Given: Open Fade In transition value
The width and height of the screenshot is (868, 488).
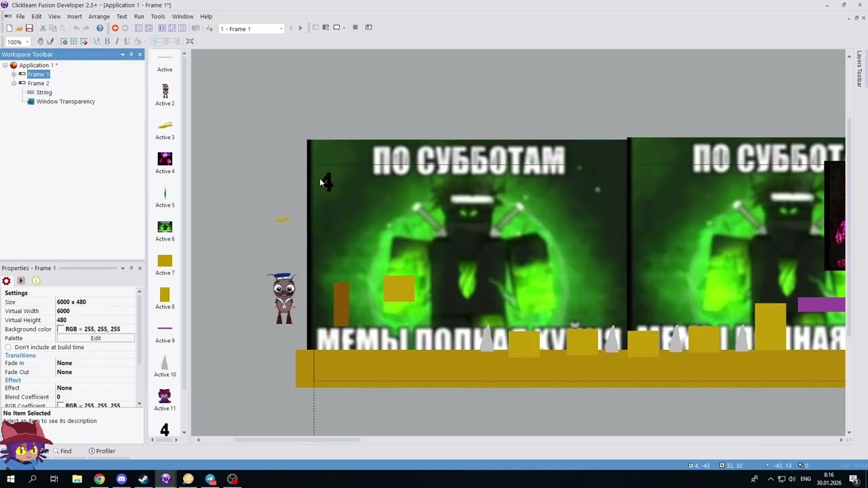Looking at the screenshot, I should click(96, 363).
